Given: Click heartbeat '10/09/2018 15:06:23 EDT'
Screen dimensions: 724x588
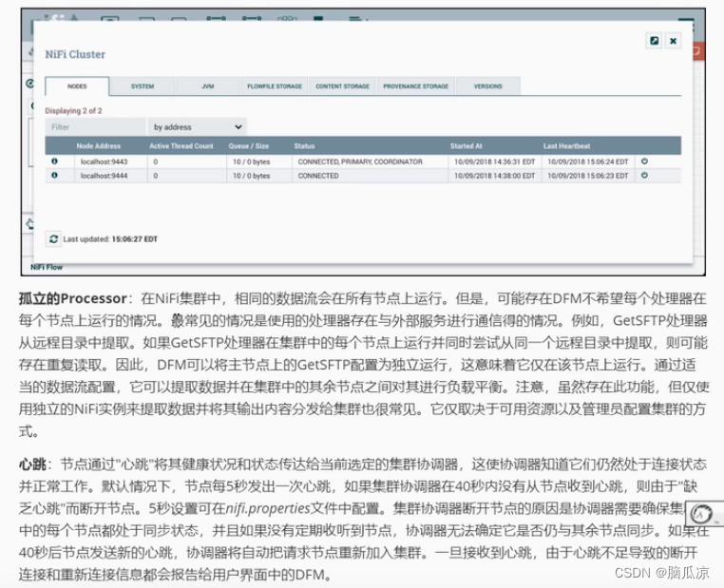Looking at the screenshot, I should [x=588, y=176].
